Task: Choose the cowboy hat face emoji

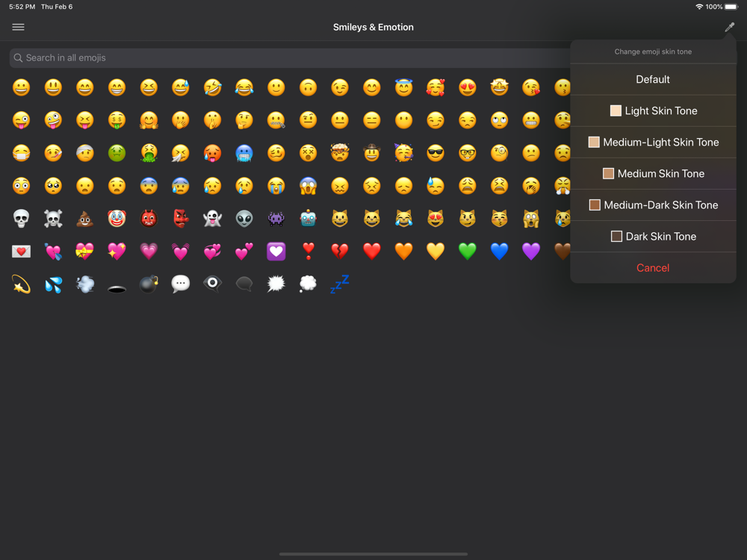Action: tap(371, 153)
